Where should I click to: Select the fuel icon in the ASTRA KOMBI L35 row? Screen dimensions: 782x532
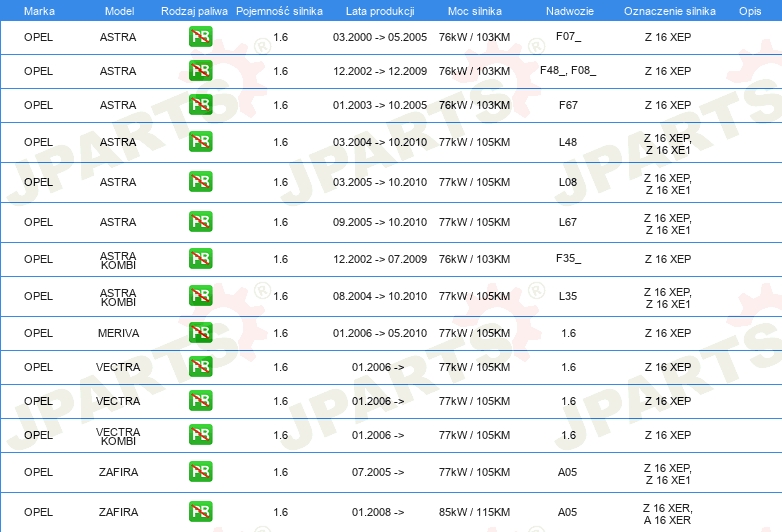[x=200, y=296]
